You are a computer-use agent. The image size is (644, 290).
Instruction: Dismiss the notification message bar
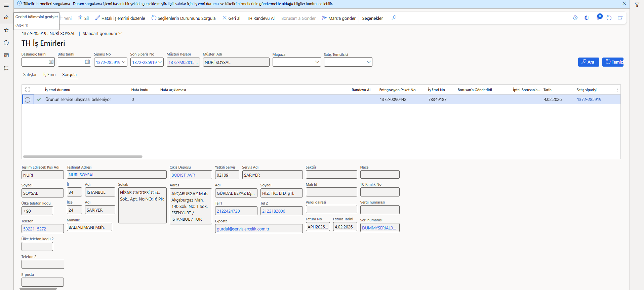[624, 3]
